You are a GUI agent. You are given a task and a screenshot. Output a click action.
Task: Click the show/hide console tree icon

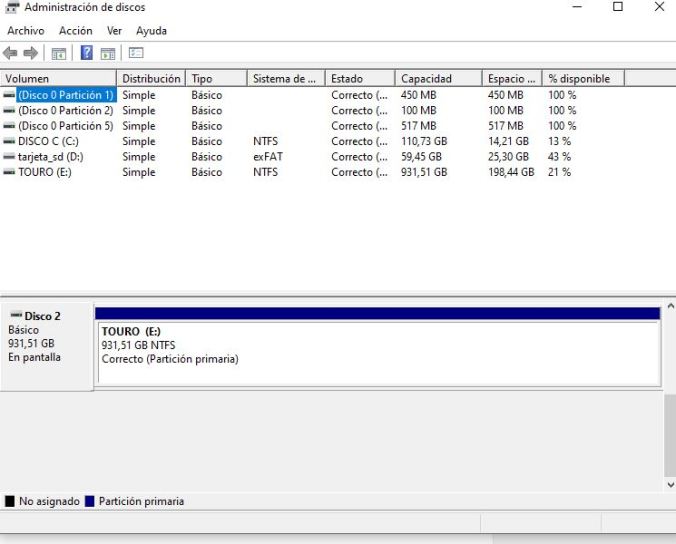[59, 53]
